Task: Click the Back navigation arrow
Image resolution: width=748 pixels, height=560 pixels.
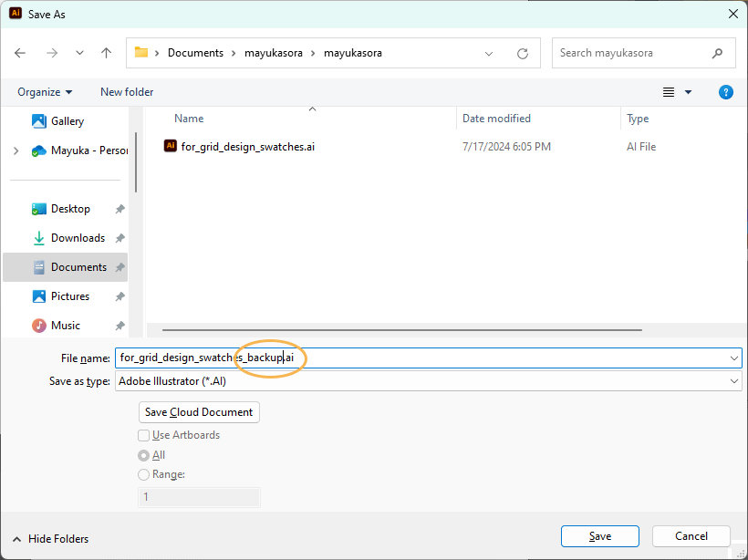Action: pyautogui.click(x=20, y=53)
